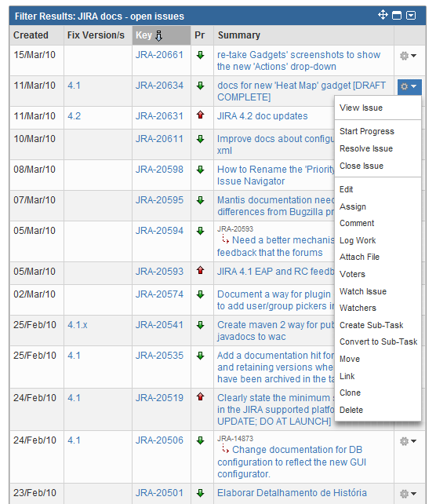Click the sub-task arrow icon under JRA-14873
Viewport: 436px width, 504px height.
225,449
